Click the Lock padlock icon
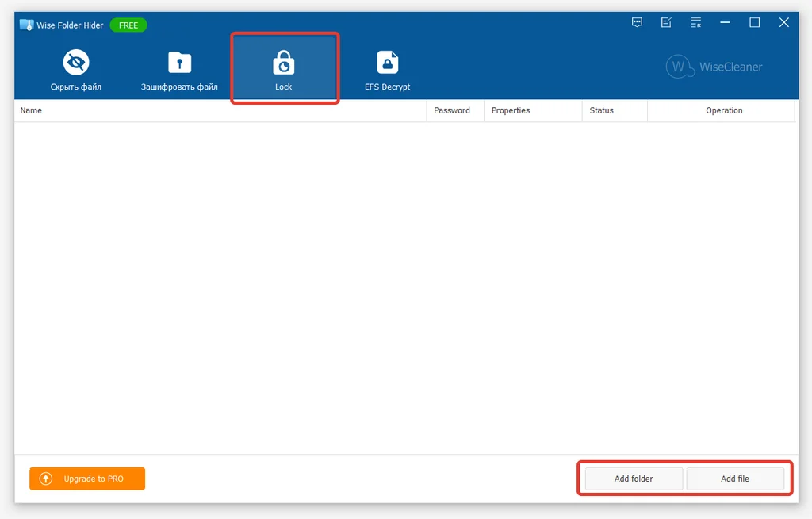 (x=283, y=63)
